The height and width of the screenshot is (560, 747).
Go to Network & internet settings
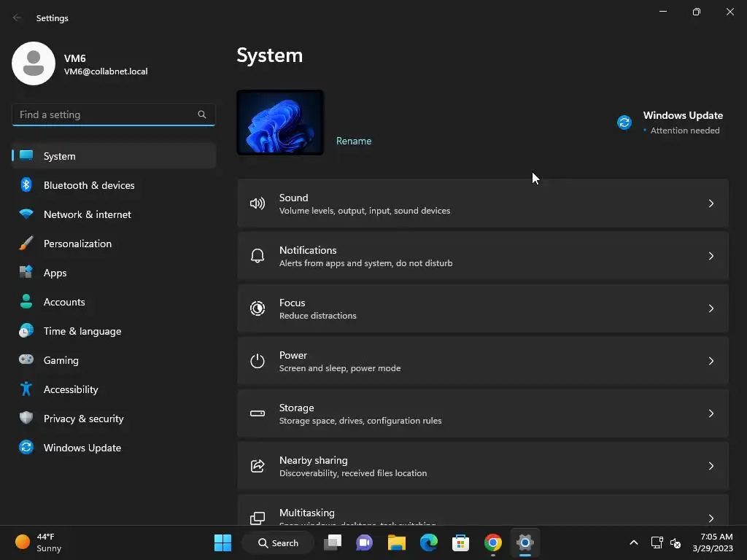tap(113, 214)
